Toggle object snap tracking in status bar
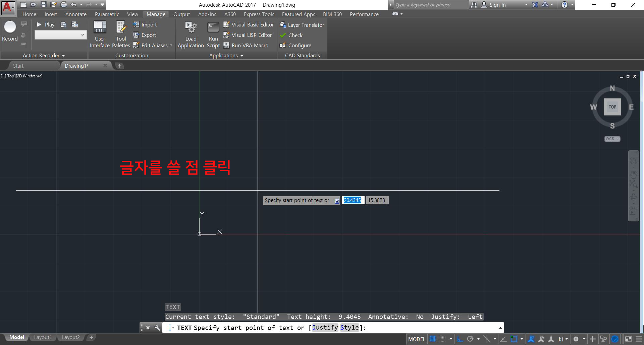Screen dimensions: 644x345 (x=503, y=339)
